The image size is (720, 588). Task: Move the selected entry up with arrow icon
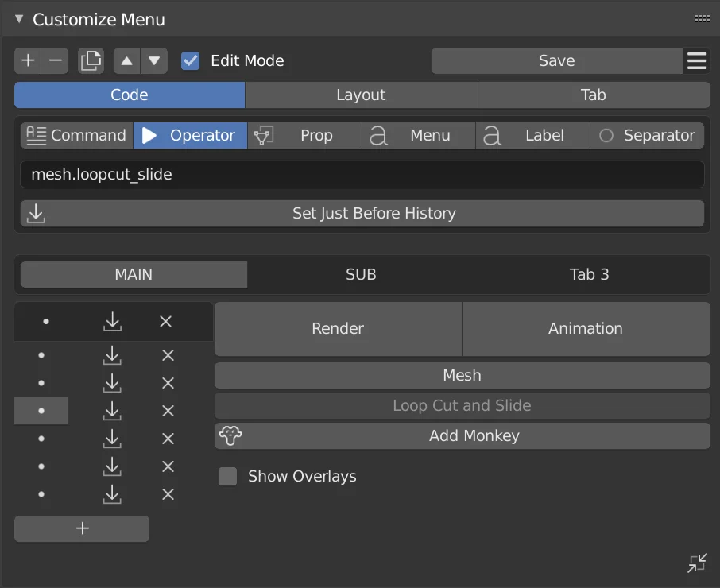[127, 60]
